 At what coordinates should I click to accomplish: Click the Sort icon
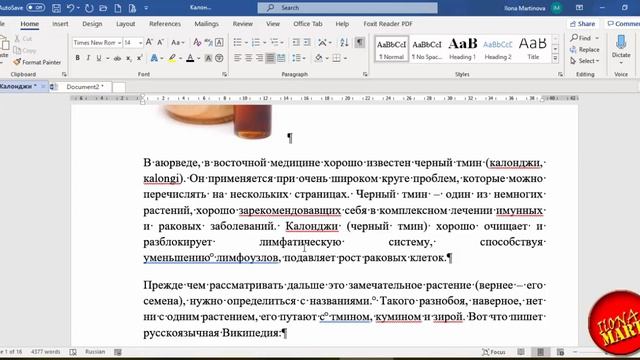344,42
